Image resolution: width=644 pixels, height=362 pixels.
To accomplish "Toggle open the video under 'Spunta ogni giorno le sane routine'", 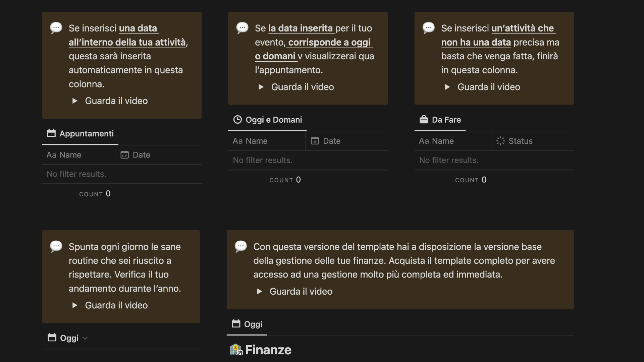I will 74,305.
